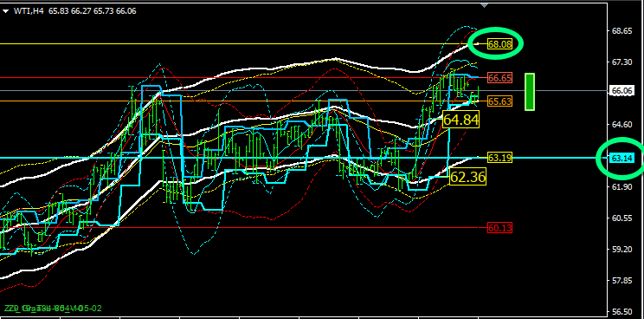The height and width of the screenshot is (319, 644).
Task: Click the chart shift marker triangle at top
Action: 485,5
